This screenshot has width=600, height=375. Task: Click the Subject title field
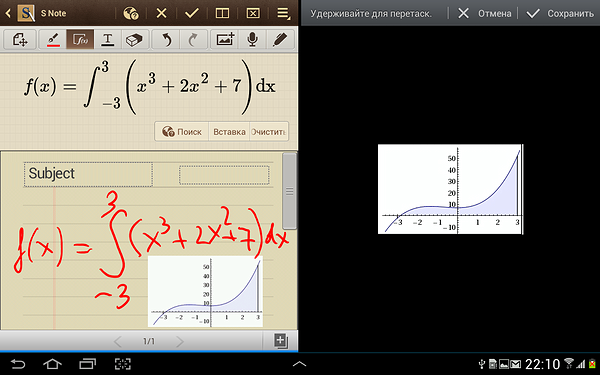click(x=88, y=174)
